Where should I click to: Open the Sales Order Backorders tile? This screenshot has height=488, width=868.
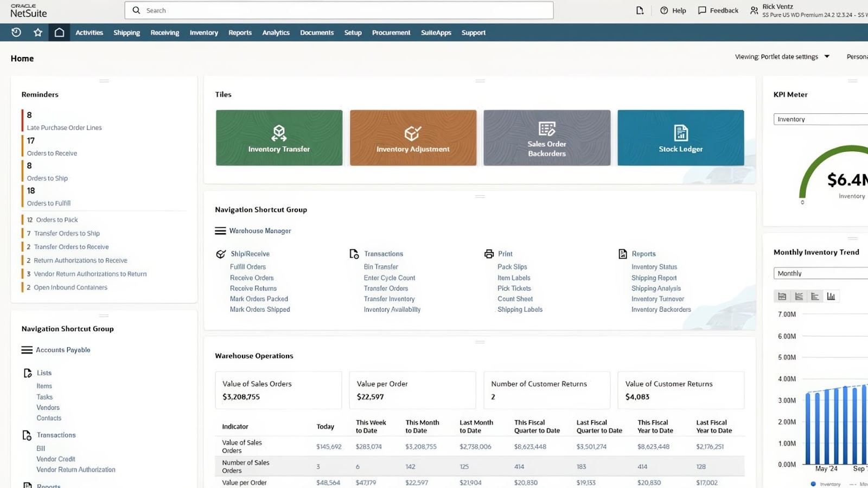[546, 137]
